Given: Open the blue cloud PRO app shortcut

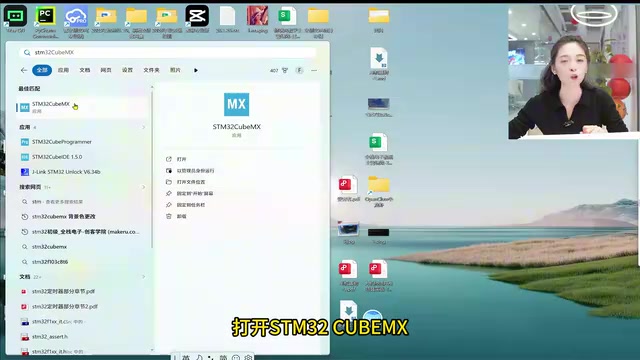Looking at the screenshot, I should (x=76, y=22).
